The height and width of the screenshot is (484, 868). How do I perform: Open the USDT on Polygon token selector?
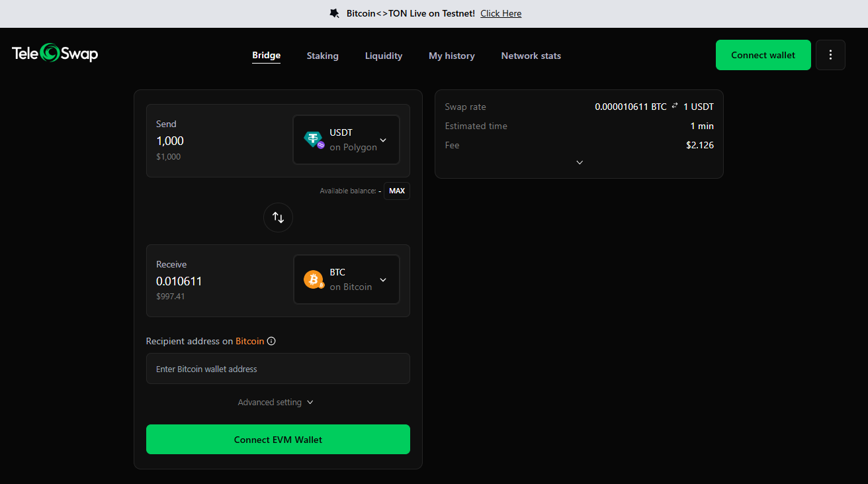click(346, 139)
